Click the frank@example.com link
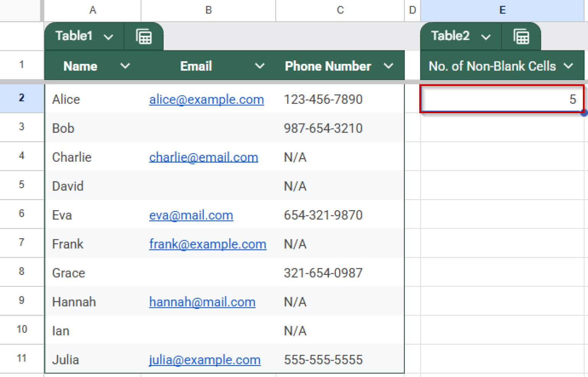This screenshot has height=377, width=588. tap(207, 244)
